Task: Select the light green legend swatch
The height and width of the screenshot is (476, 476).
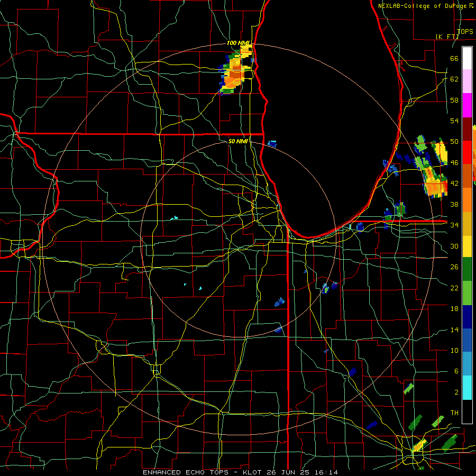Action: [467, 293]
